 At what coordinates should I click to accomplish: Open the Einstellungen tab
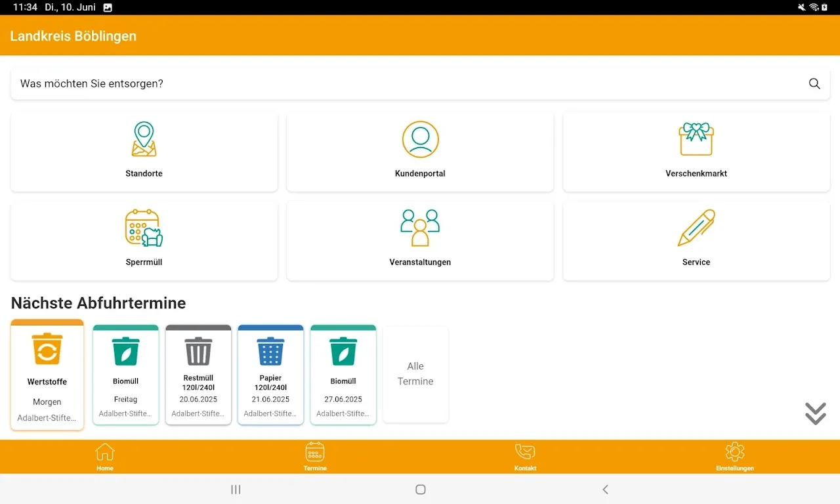click(734, 457)
